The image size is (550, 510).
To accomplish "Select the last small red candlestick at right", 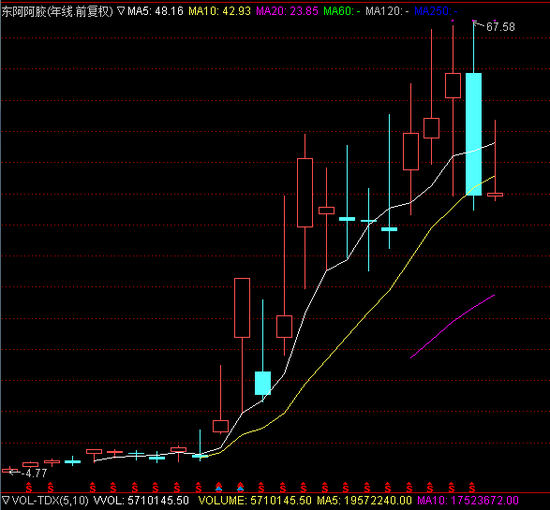I will point(495,195).
